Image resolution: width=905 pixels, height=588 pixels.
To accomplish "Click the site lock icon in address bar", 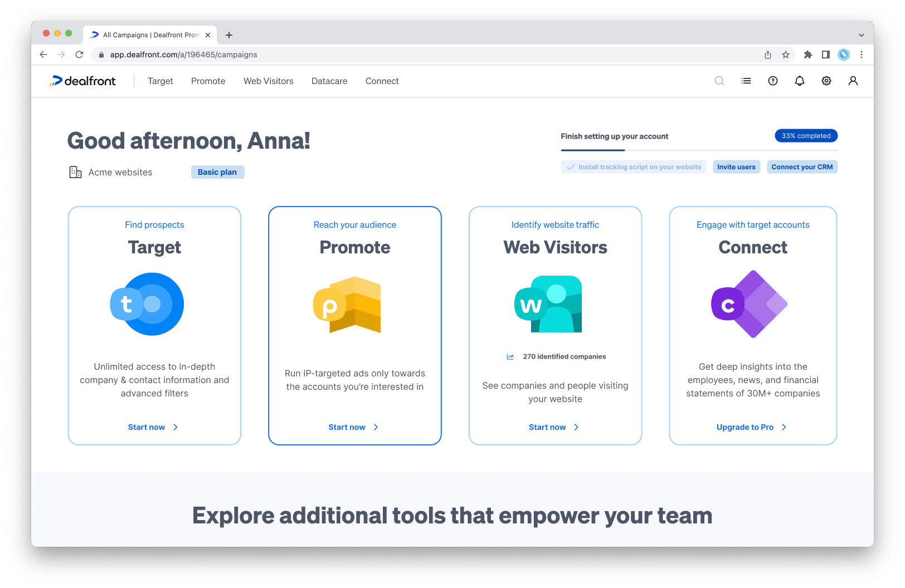I will coord(101,55).
